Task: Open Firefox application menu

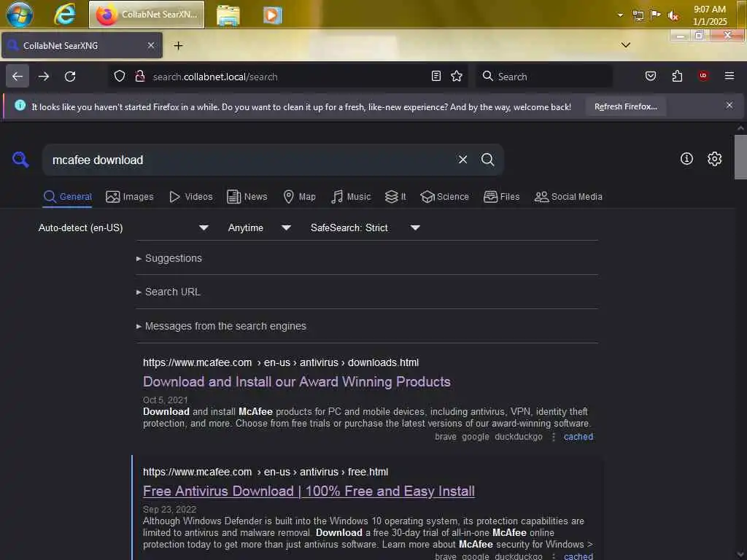Action: [729, 76]
